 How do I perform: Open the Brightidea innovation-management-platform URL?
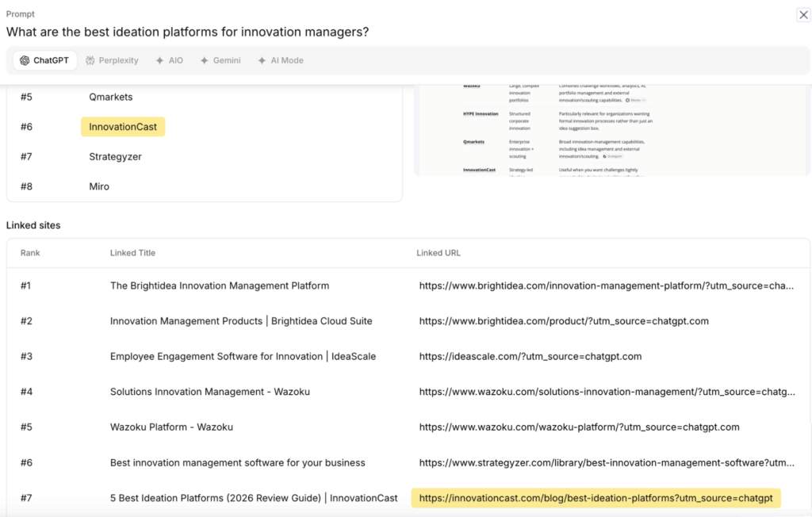click(607, 286)
